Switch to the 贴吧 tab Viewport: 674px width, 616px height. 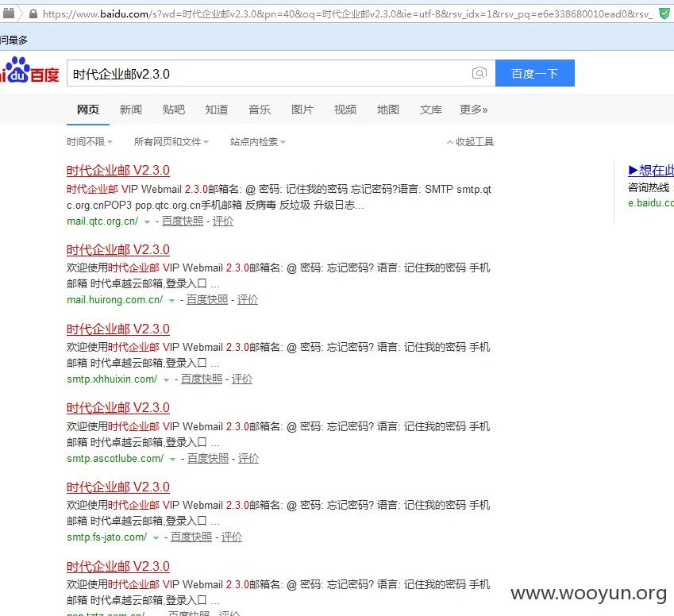(x=174, y=110)
